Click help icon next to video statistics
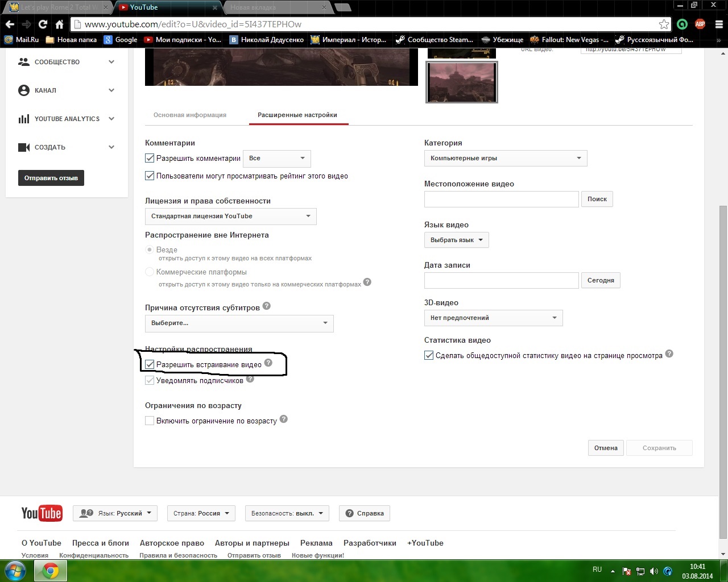Screen dimensions: 728x582 point(669,354)
